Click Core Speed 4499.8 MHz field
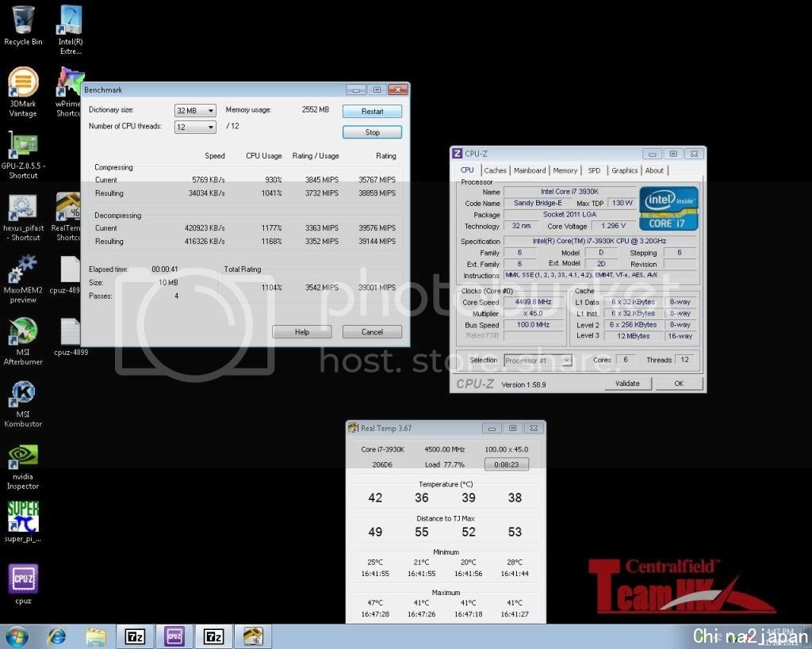Screen dimensions: 812x649 (x=533, y=302)
